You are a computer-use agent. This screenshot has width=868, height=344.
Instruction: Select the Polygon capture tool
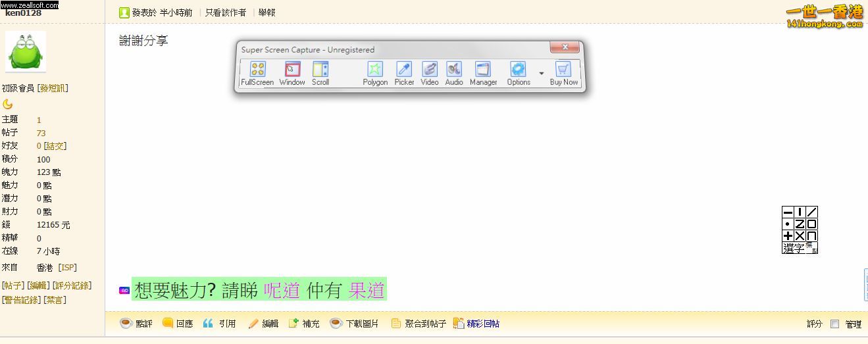pyautogui.click(x=375, y=73)
